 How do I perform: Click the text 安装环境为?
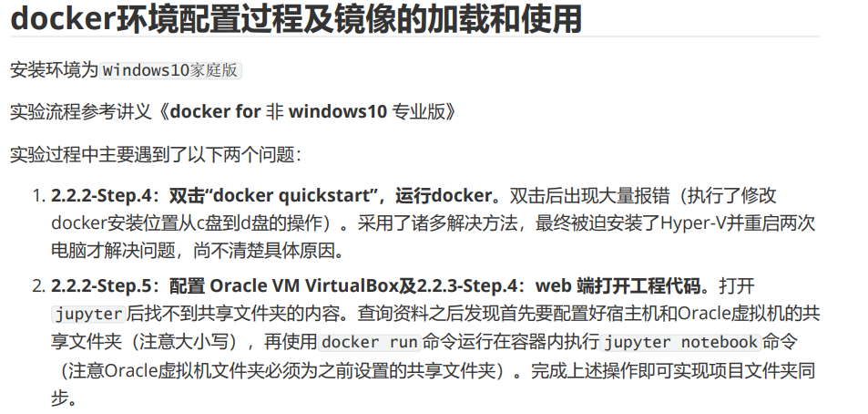click(55, 70)
